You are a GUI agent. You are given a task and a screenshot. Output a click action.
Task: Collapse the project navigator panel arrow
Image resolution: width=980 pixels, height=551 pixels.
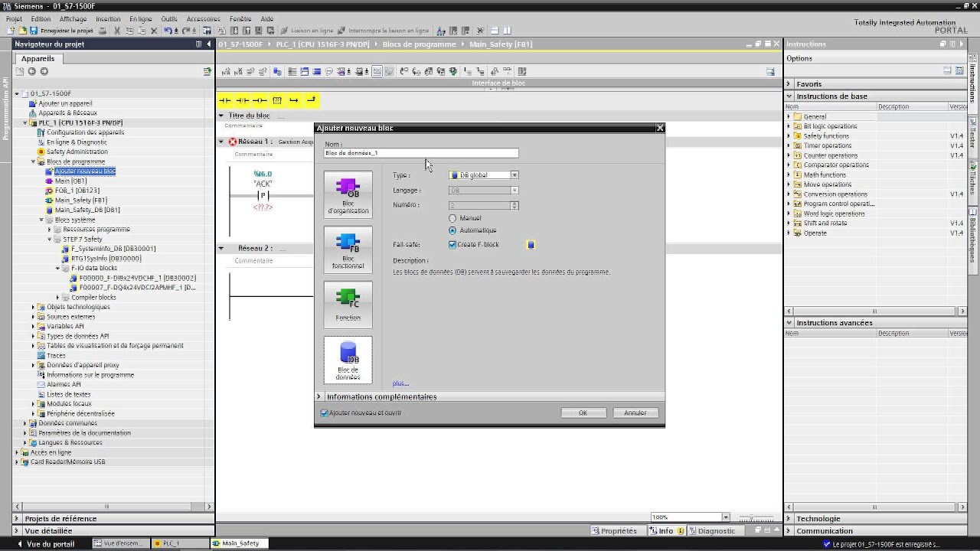(x=209, y=44)
